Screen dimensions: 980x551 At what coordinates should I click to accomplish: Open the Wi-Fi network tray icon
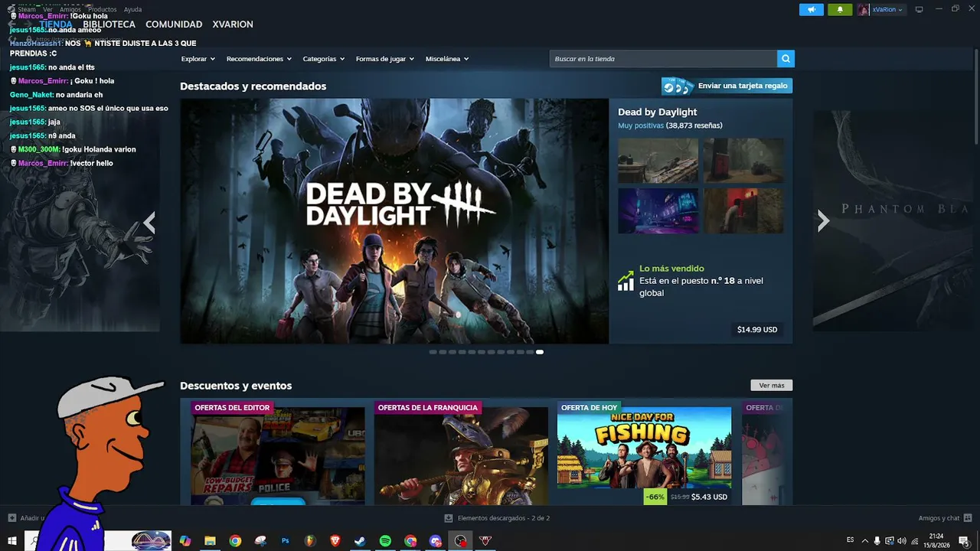(x=914, y=541)
